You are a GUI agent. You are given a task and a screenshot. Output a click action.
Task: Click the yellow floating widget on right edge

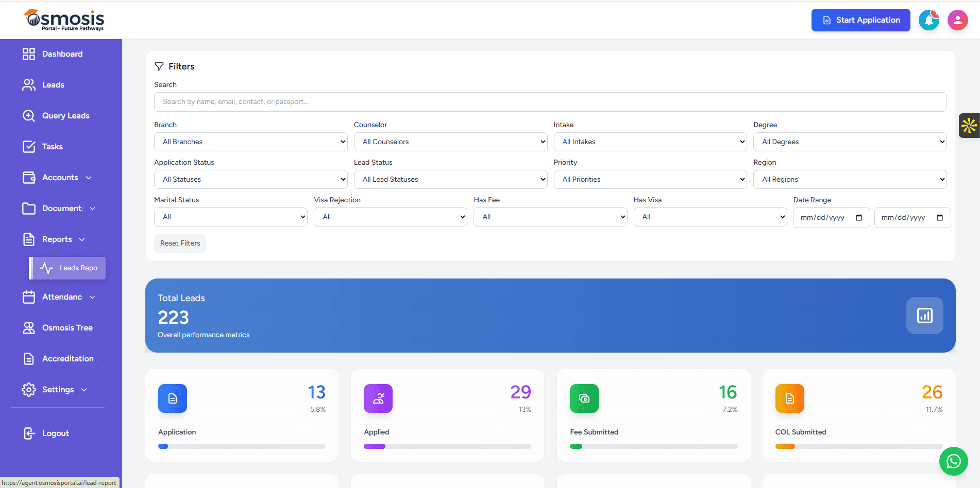[970, 125]
